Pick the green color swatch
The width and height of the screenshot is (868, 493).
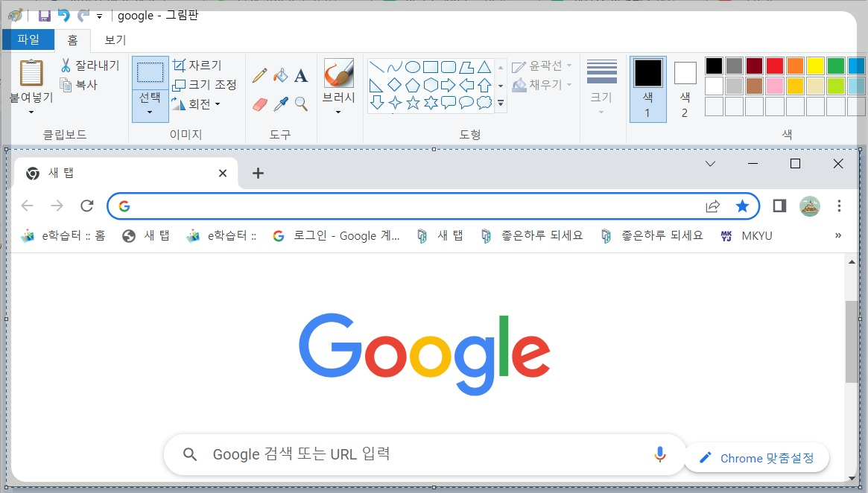click(x=836, y=66)
